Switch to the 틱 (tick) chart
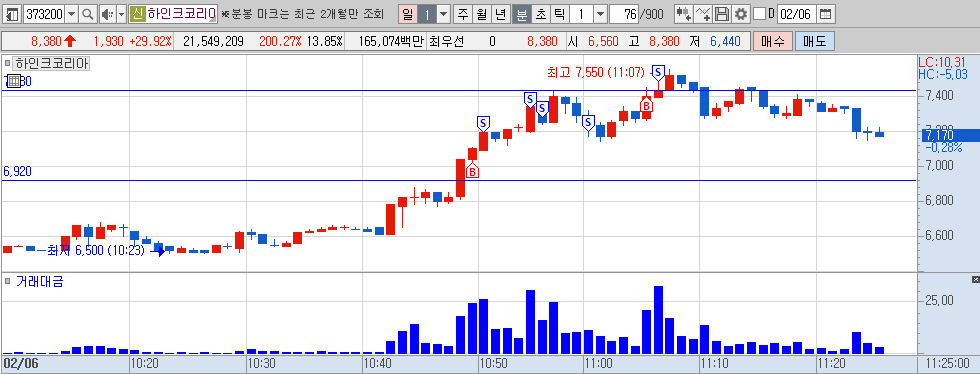The image size is (980, 374). click(x=559, y=13)
